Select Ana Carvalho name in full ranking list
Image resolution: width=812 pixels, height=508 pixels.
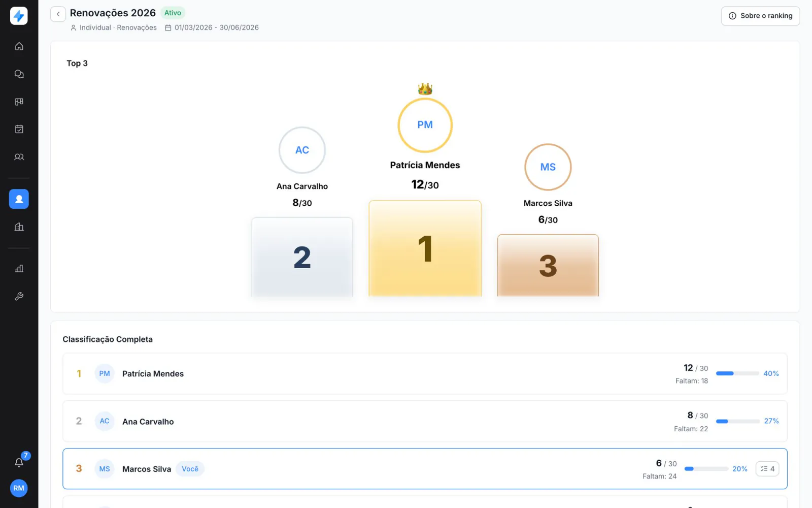[x=148, y=422]
